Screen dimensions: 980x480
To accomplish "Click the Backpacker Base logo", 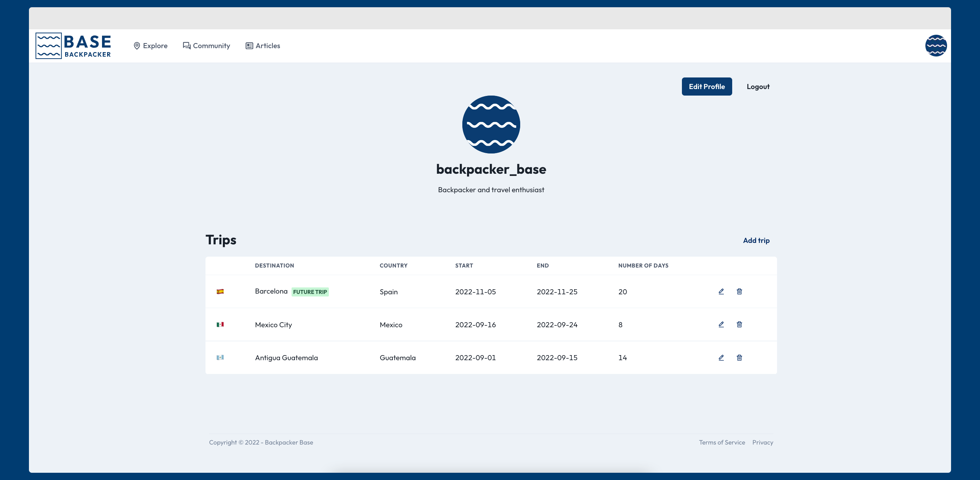I will 73,46.
